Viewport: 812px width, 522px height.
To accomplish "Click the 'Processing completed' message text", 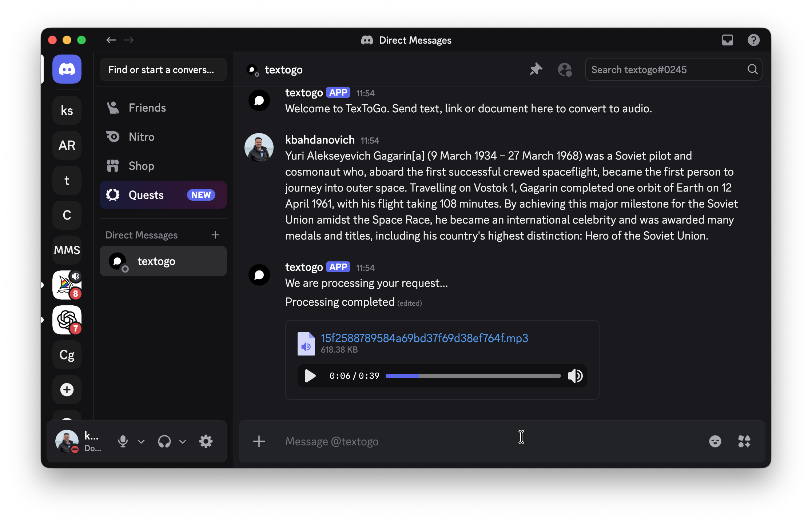I will coord(340,302).
